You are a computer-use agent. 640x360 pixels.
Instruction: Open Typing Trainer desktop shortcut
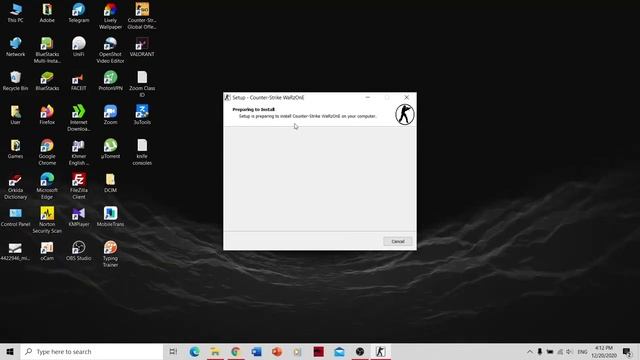(110, 254)
